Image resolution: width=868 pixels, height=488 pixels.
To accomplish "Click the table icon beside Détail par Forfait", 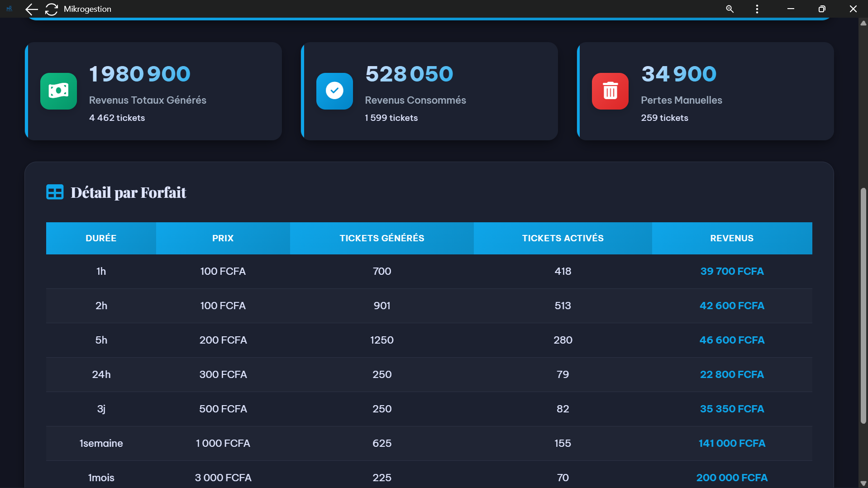I will coord(55,192).
